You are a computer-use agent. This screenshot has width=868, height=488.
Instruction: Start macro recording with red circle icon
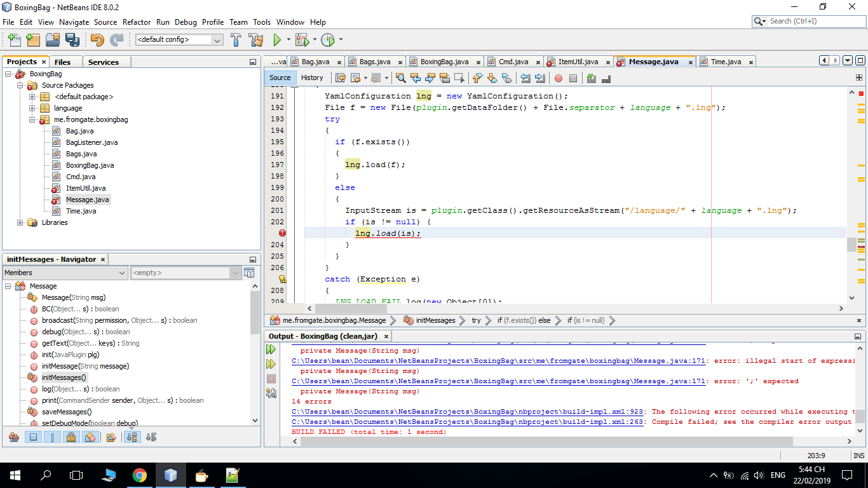pos(559,78)
